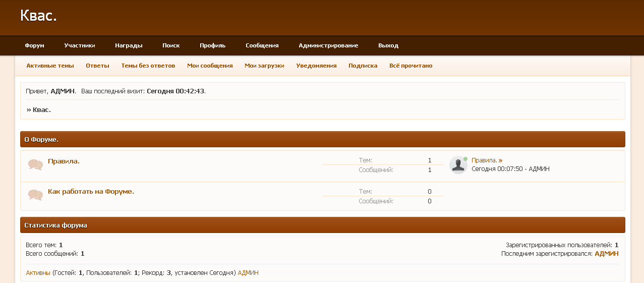Open the Активны online users link
The image size is (644, 283).
tap(38, 273)
